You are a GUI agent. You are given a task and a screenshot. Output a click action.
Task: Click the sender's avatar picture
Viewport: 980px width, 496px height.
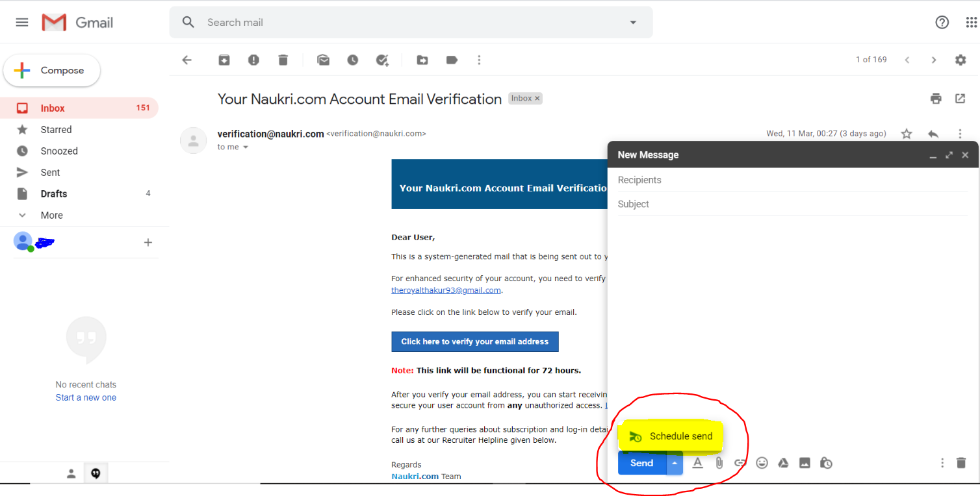point(193,140)
